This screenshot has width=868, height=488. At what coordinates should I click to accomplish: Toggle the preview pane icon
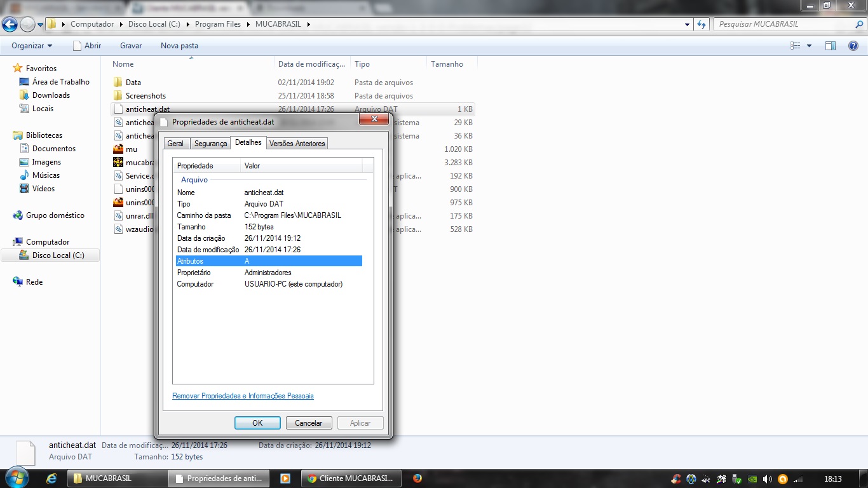point(830,46)
